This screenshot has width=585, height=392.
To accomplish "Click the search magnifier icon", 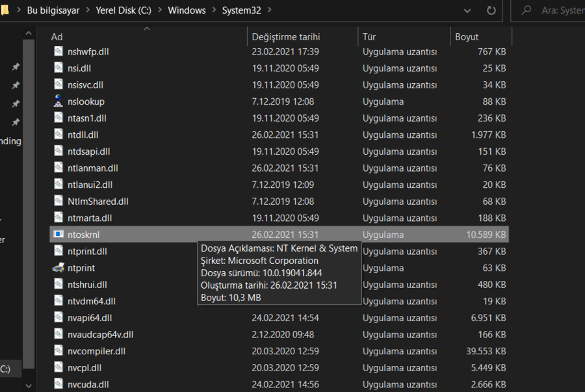I will tap(528, 10).
